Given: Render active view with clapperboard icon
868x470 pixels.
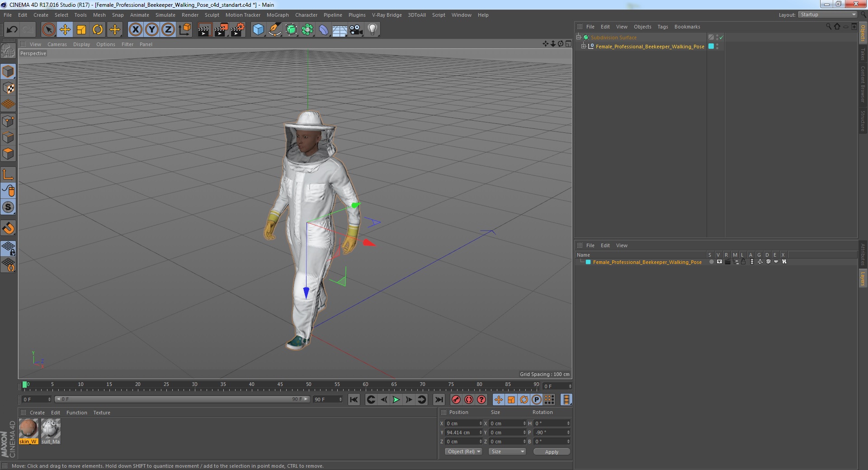Looking at the screenshot, I should click(x=204, y=30).
